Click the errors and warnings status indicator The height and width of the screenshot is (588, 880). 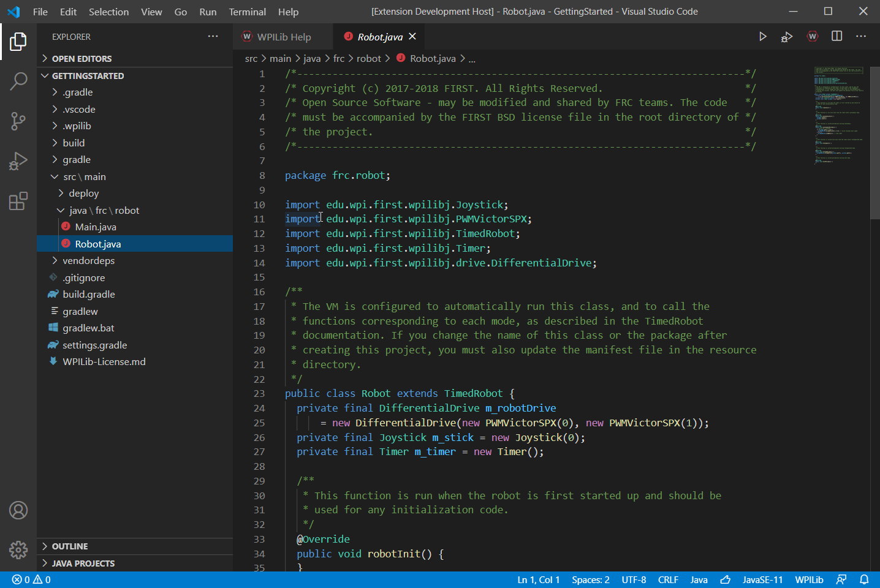(31, 579)
